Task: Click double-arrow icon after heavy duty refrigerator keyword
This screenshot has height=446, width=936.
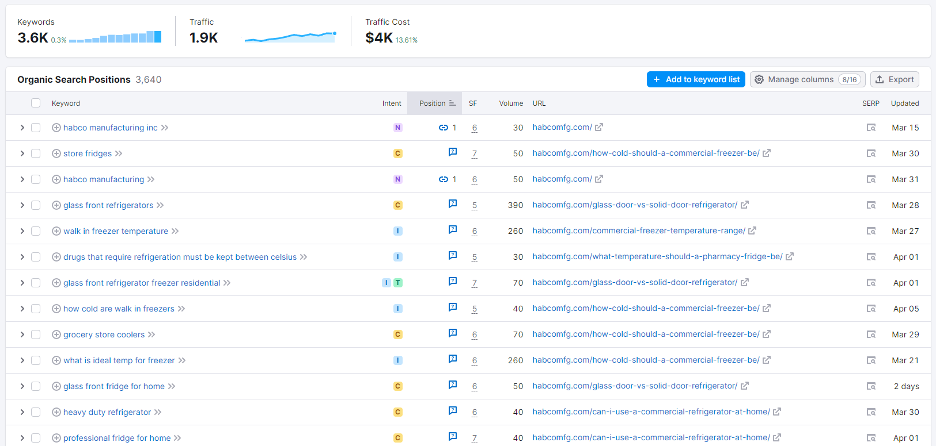Action: [x=158, y=412]
